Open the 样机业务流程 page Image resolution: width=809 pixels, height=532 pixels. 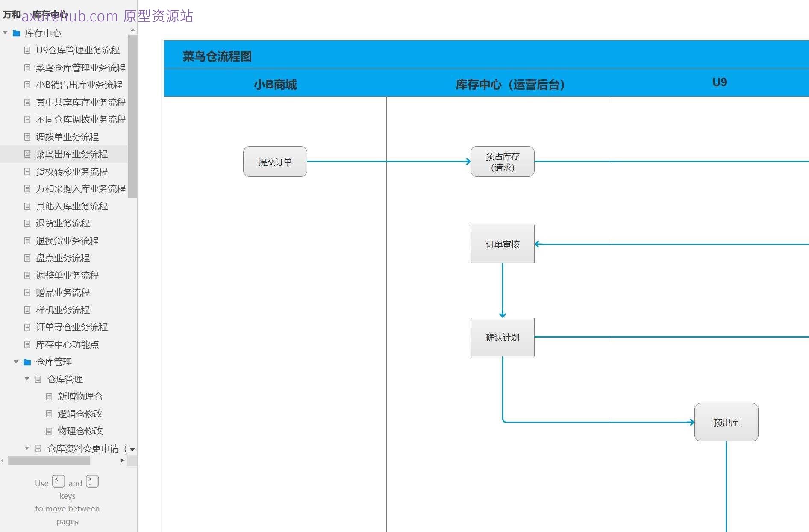pyautogui.click(x=63, y=310)
